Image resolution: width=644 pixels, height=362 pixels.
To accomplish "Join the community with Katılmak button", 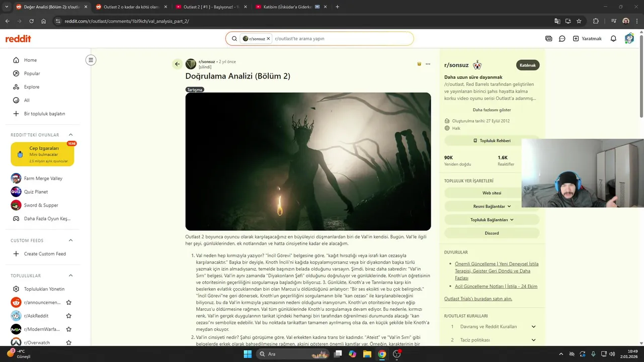I will 528,65.
